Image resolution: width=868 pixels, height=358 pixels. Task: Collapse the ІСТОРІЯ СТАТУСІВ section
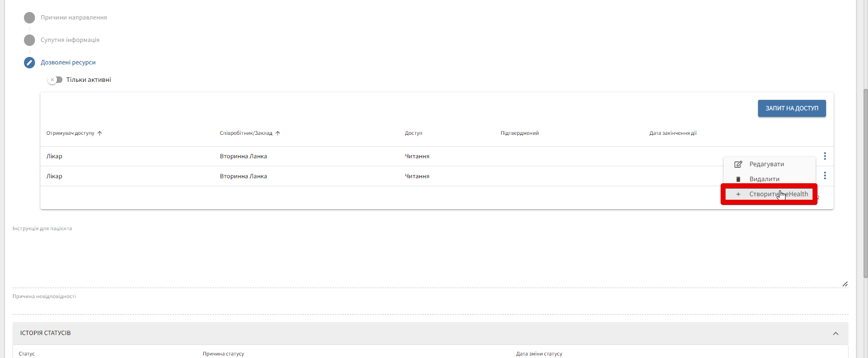point(836,334)
